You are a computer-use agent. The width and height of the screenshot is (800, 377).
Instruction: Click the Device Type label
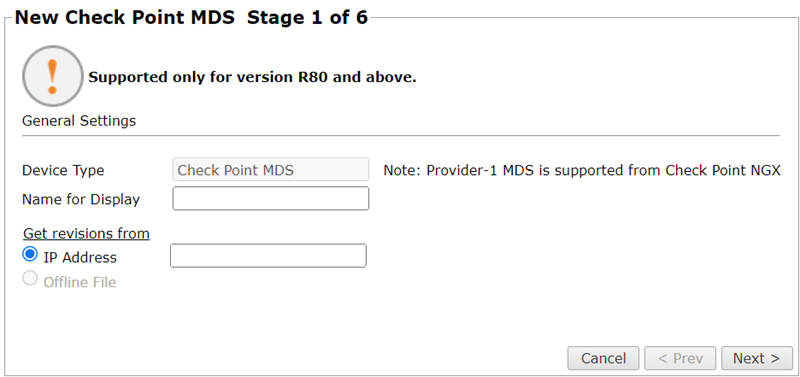[x=63, y=170]
